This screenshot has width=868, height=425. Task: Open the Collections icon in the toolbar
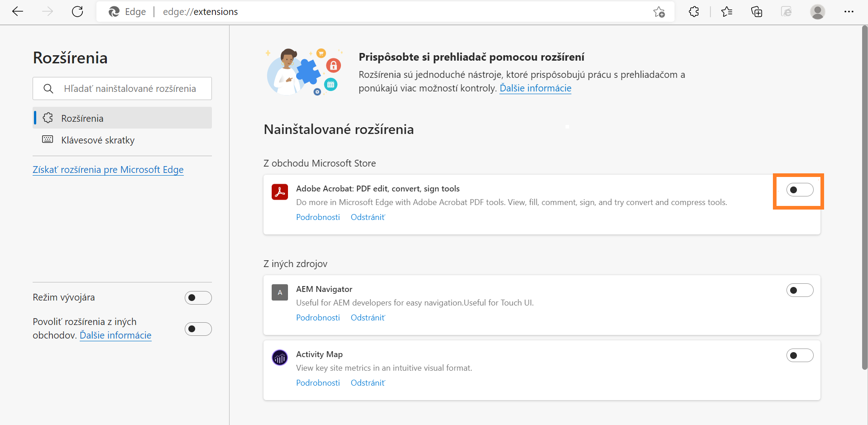click(756, 12)
